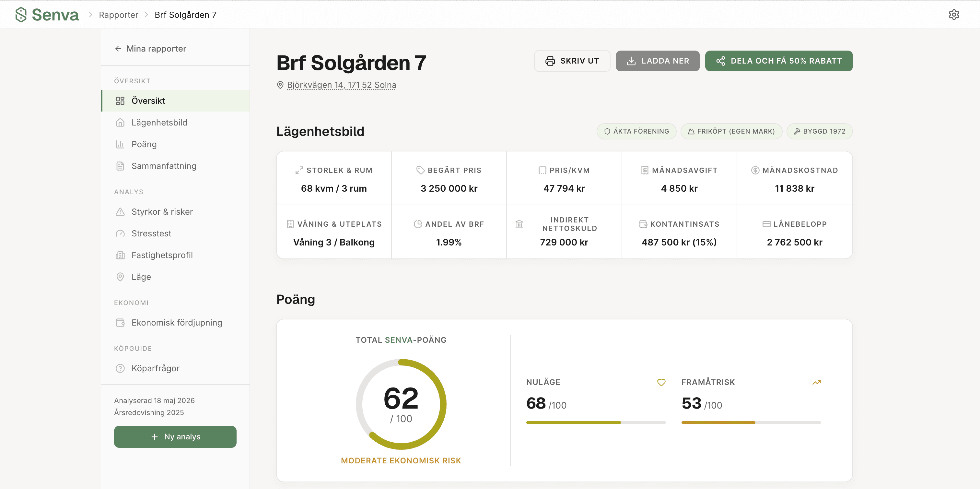Start a new analysis with Ny analys

click(x=175, y=436)
